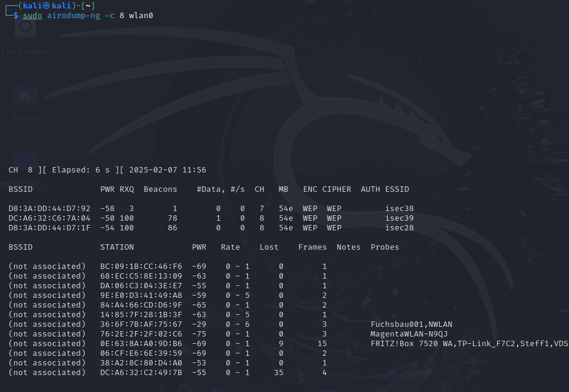Click the ESSID column header

coord(397,189)
